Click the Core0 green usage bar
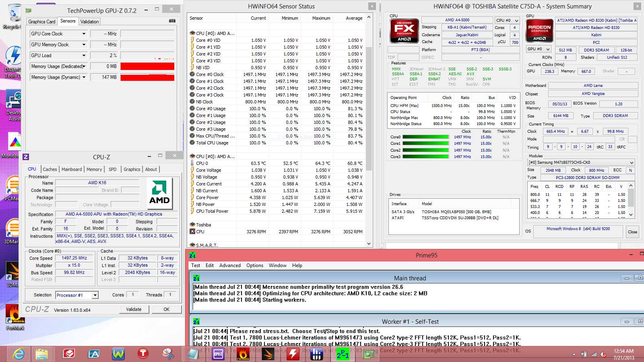Screen dimensions: 644x362 click(x=425, y=137)
